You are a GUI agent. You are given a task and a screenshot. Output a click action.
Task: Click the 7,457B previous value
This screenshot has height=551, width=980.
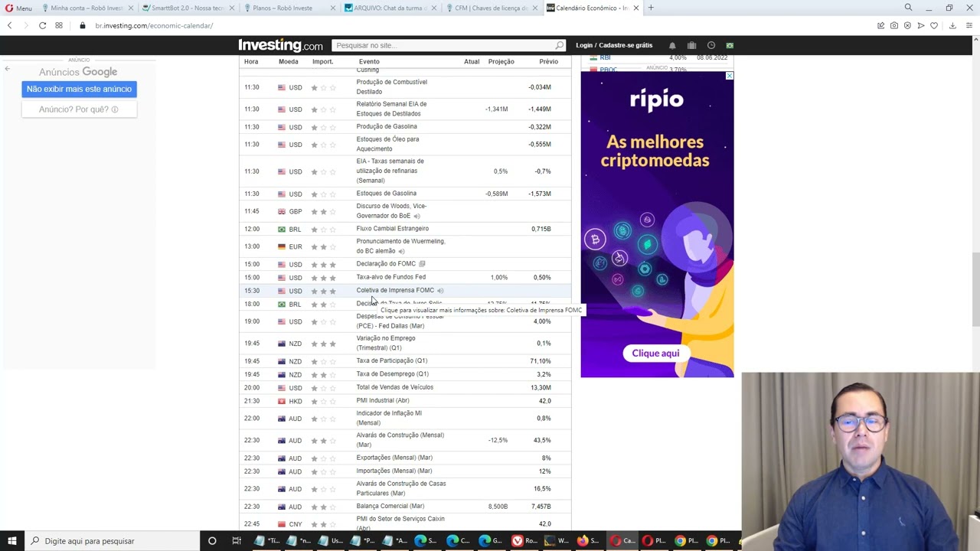click(541, 507)
